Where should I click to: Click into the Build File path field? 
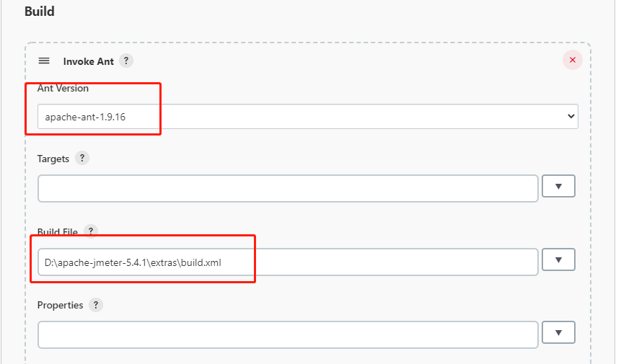287,262
